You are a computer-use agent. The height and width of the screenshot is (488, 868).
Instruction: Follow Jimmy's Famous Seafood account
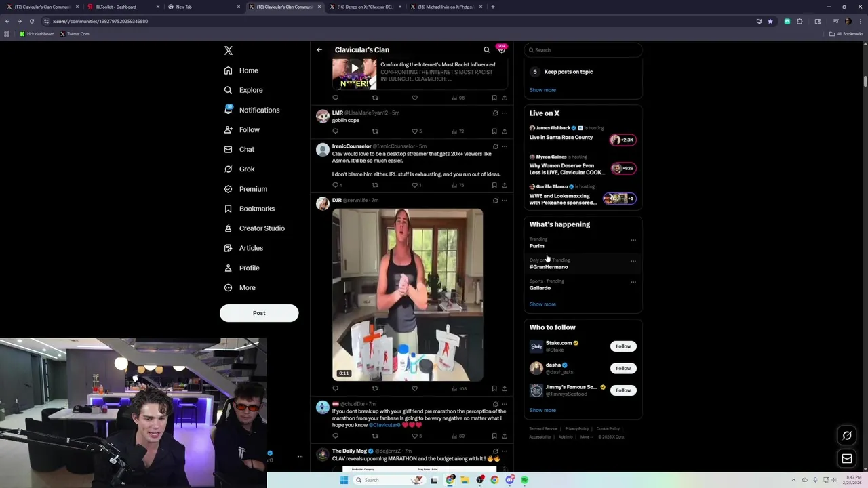point(623,390)
